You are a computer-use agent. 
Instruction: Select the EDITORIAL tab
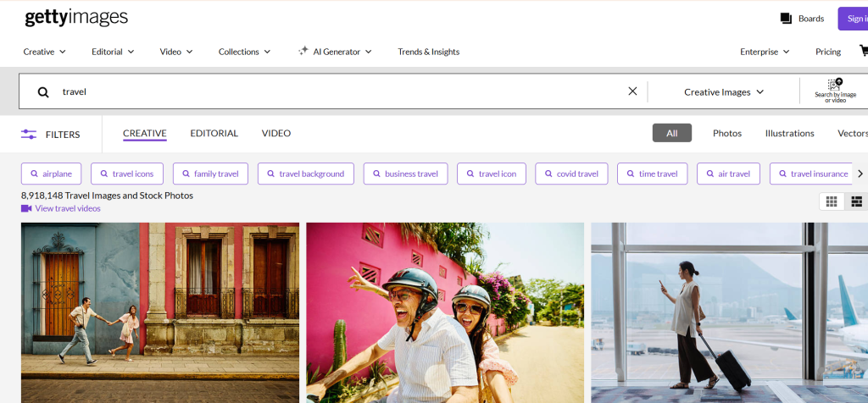214,133
